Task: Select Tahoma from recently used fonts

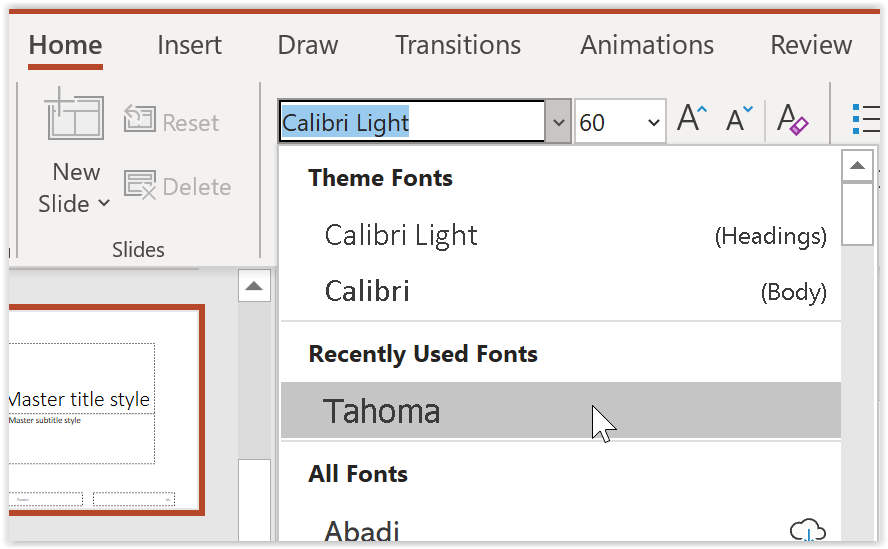Action: pos(561,410)
